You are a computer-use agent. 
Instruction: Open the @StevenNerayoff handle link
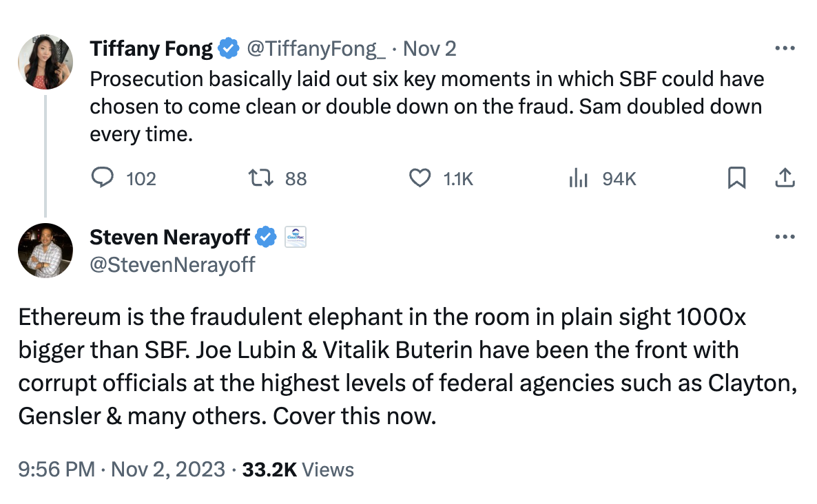[172, 264]
